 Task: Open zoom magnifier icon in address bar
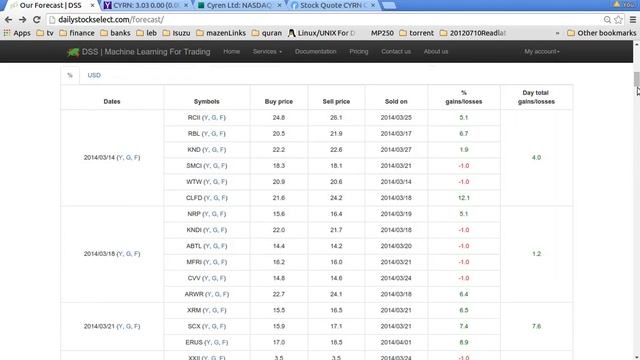[607, 20]
